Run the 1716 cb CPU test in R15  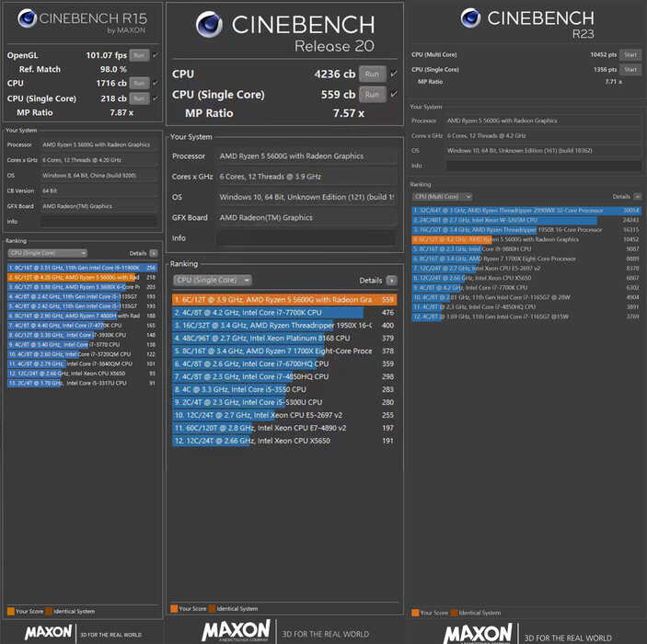tap(139, 84)
